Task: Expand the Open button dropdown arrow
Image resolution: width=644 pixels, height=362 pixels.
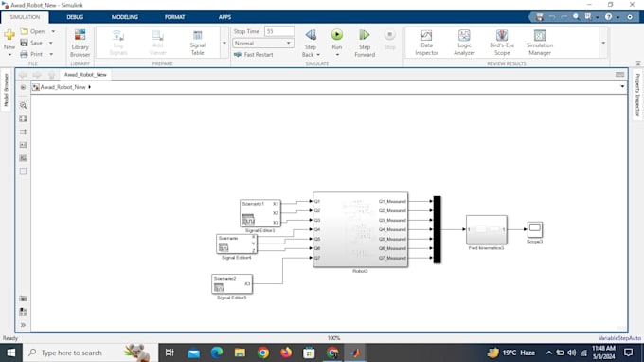Action: click(53, 31)
